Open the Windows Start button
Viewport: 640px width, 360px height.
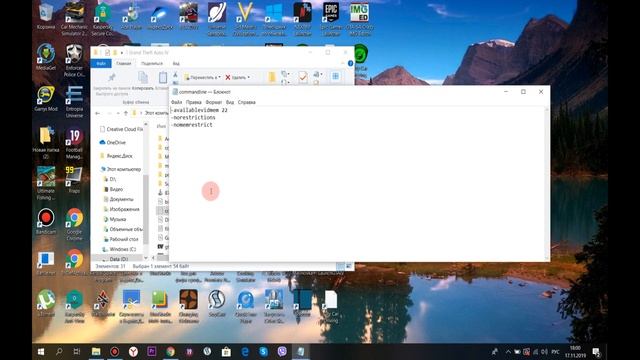click(x=41, y=351)
